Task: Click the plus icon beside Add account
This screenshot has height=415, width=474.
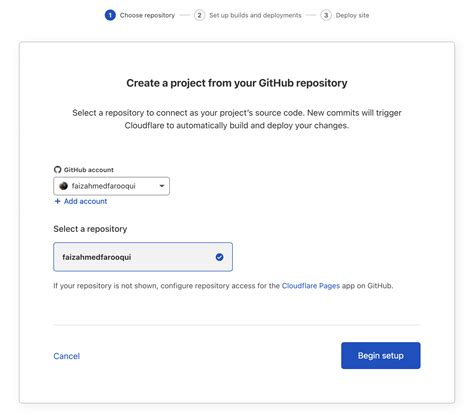Action: (x=57, y=201)
